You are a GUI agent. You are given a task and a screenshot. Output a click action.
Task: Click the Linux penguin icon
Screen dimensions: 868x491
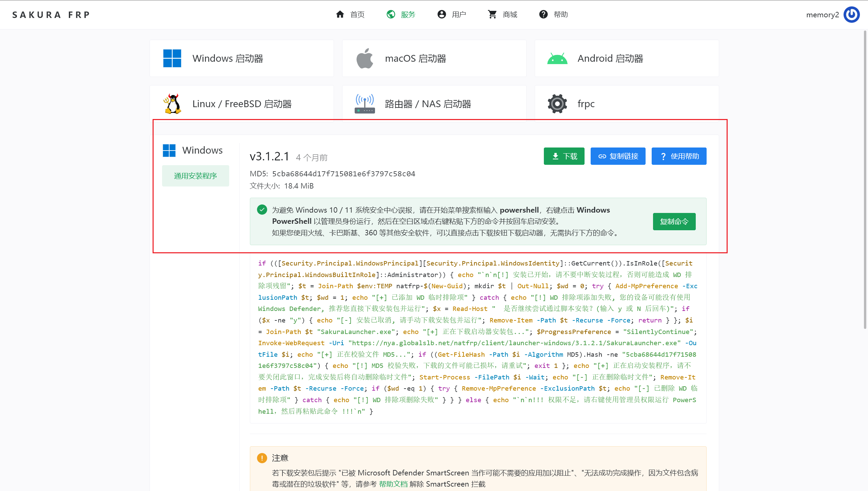coord(172,104)
